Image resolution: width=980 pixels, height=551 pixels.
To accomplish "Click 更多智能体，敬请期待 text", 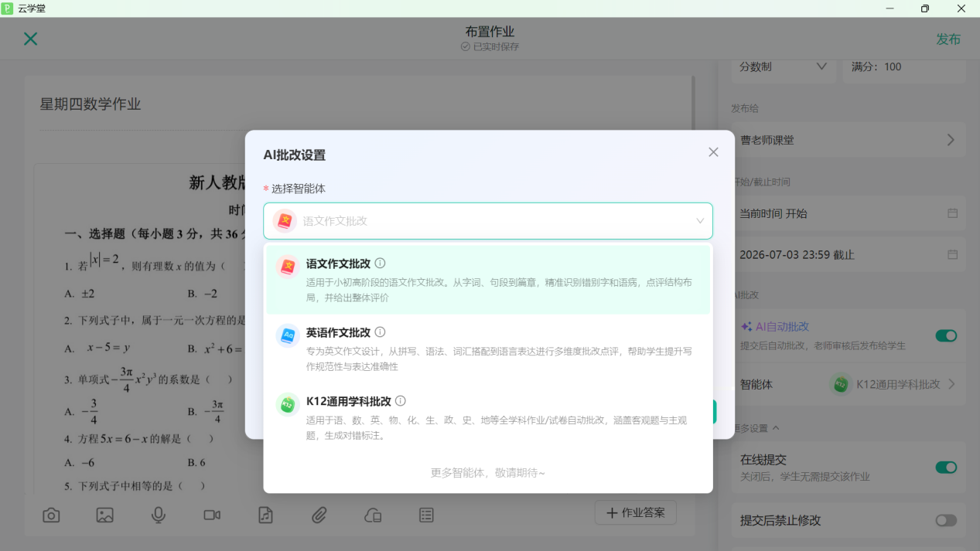I will click(488, 472).
